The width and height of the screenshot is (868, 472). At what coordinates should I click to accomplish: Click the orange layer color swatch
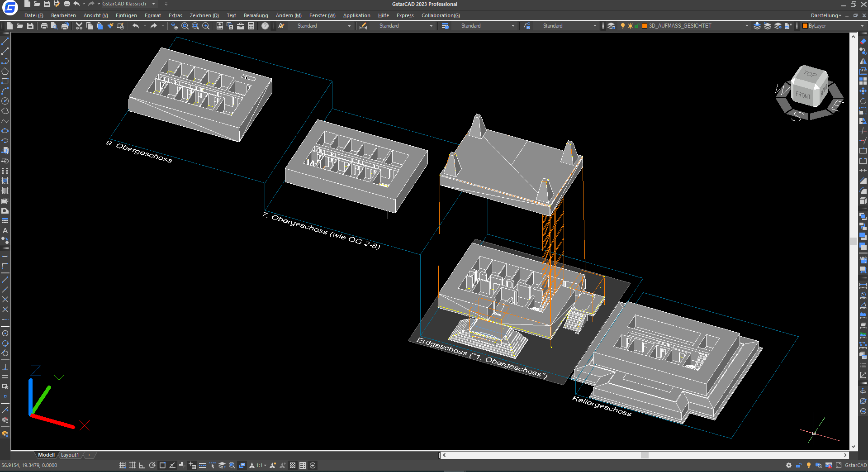click(645, 26)
